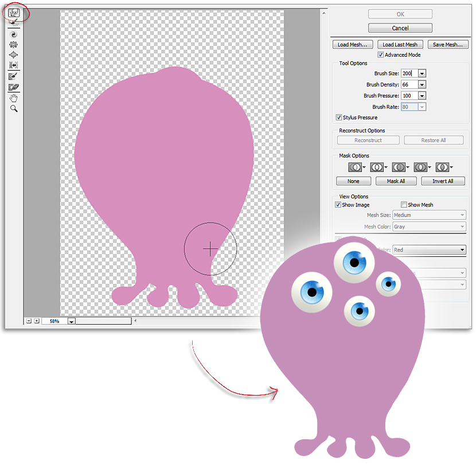Click the Tool Options group label
This screenshot has width=476, height=476.
tap(353, 63)
